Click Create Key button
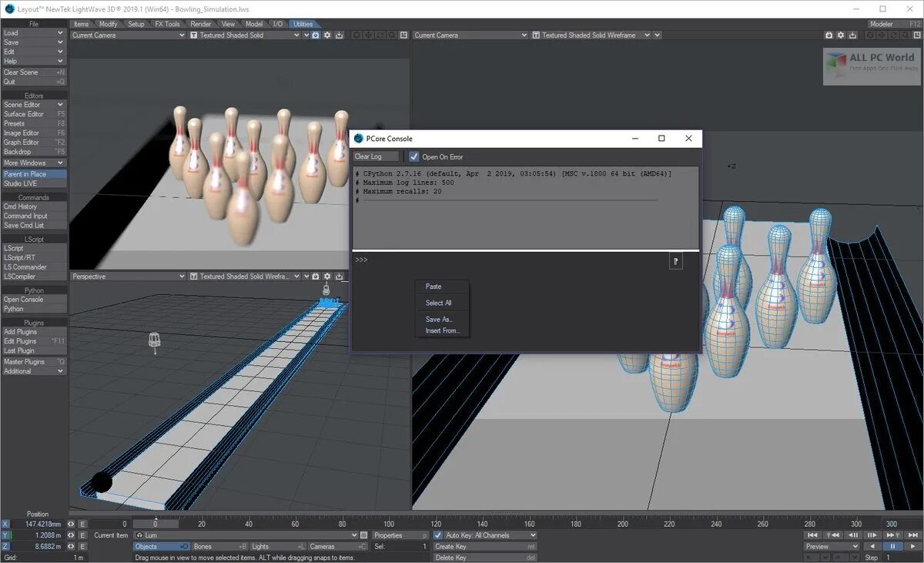Image resolution: width=924 pixels, height=563 pixels. tap(484, 546)
